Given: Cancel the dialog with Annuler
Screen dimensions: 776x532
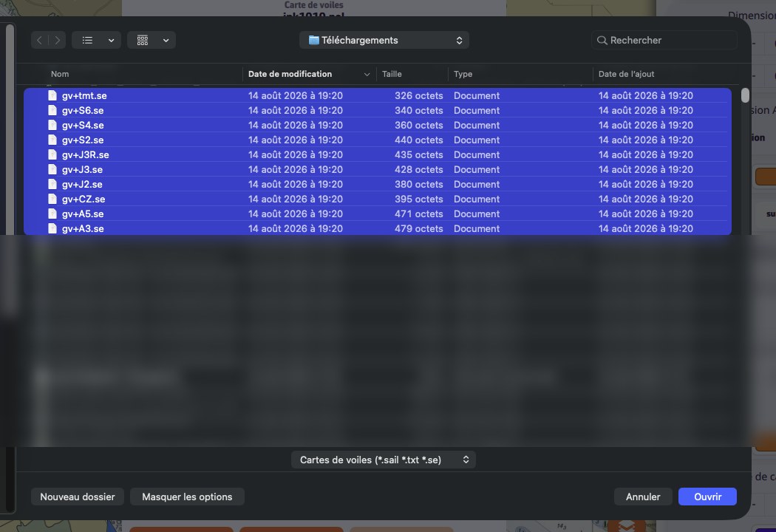Looking at the screenshot, I should [x=643, y=497].
